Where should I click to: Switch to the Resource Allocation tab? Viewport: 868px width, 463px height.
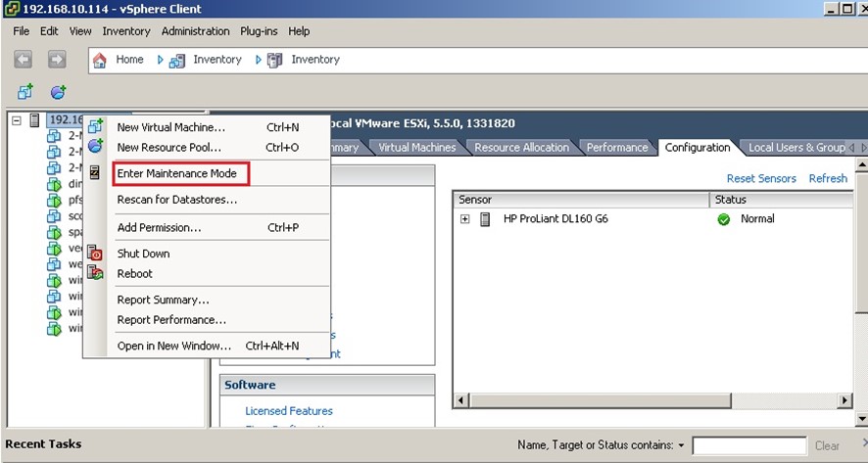click(x=521, y=148)
